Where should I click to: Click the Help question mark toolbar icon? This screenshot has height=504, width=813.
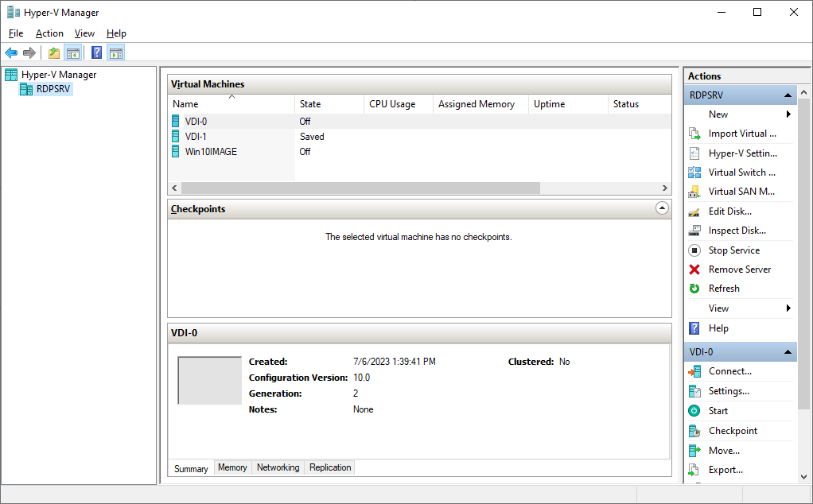[96, 52]
